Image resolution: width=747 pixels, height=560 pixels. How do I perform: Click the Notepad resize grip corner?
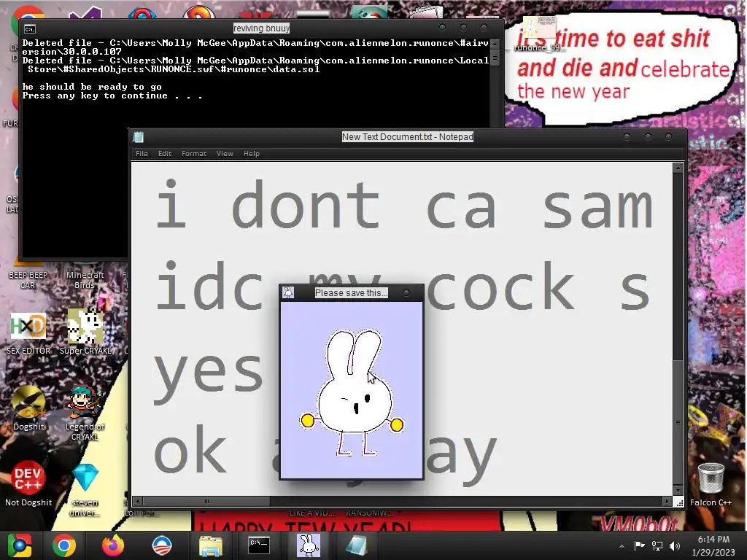pyautogui.click(x=679, y=502)
